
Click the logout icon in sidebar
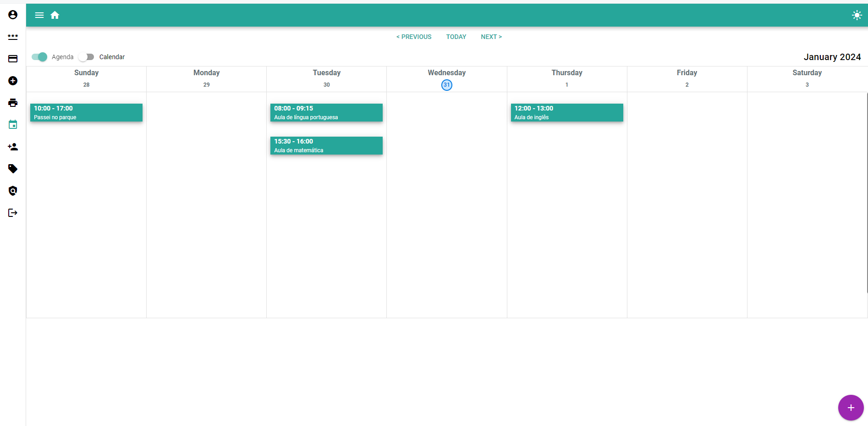click(x=13, y=213)
